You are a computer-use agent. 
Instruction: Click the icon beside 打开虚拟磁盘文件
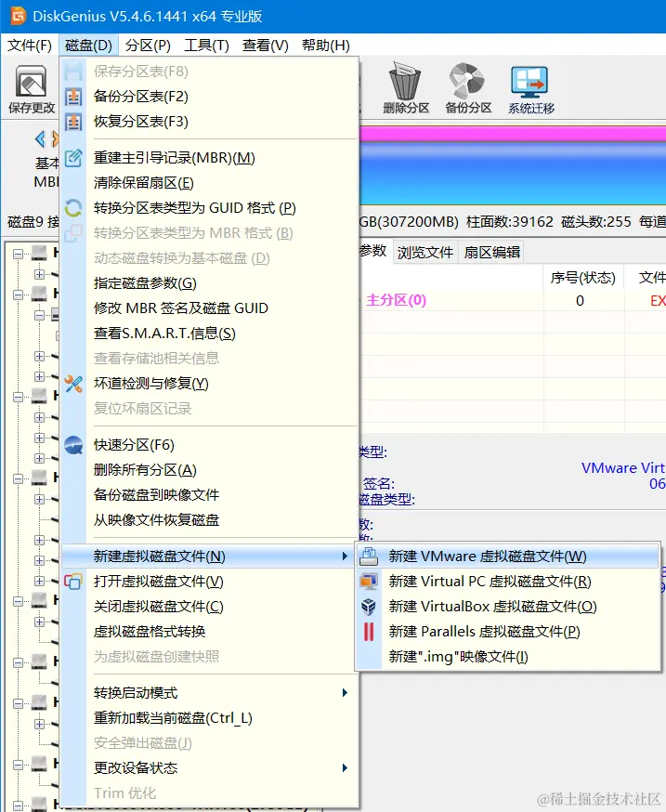(x=73, y=581)
